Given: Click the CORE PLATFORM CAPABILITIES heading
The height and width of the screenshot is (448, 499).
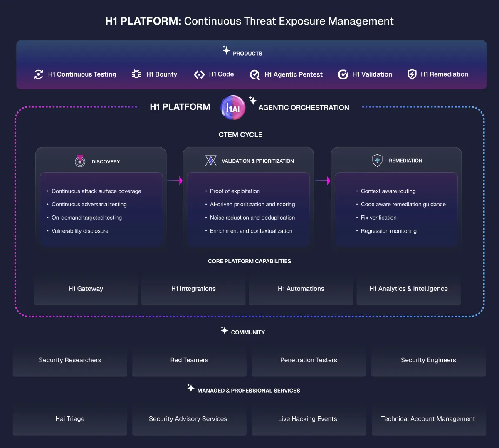Looking at the screenshot, I should point(249,261).
